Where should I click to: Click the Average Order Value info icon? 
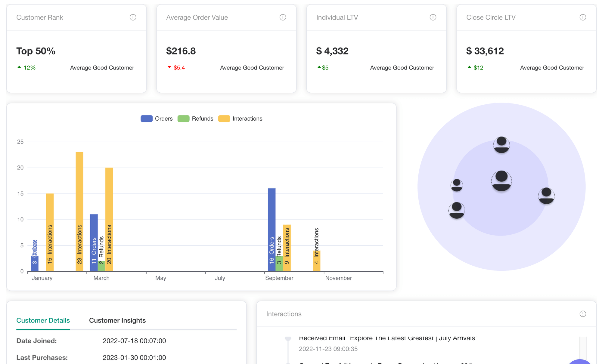coord(283,17)
